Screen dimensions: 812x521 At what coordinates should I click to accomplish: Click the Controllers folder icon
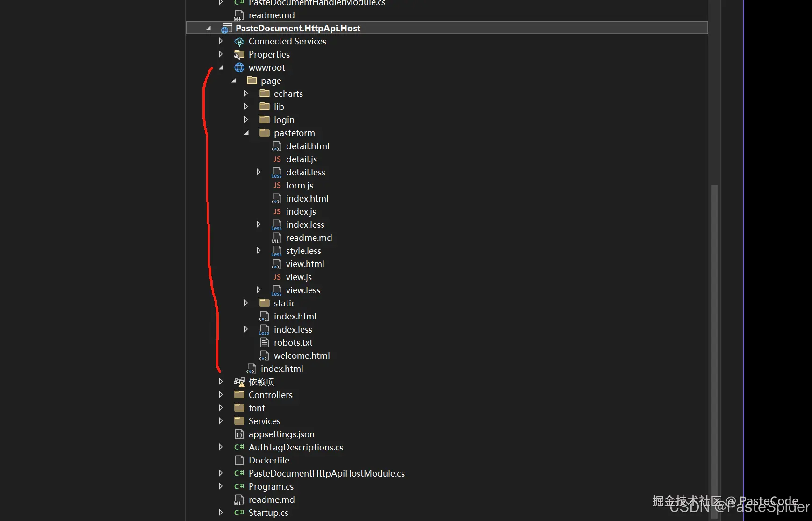coord(239,395)
